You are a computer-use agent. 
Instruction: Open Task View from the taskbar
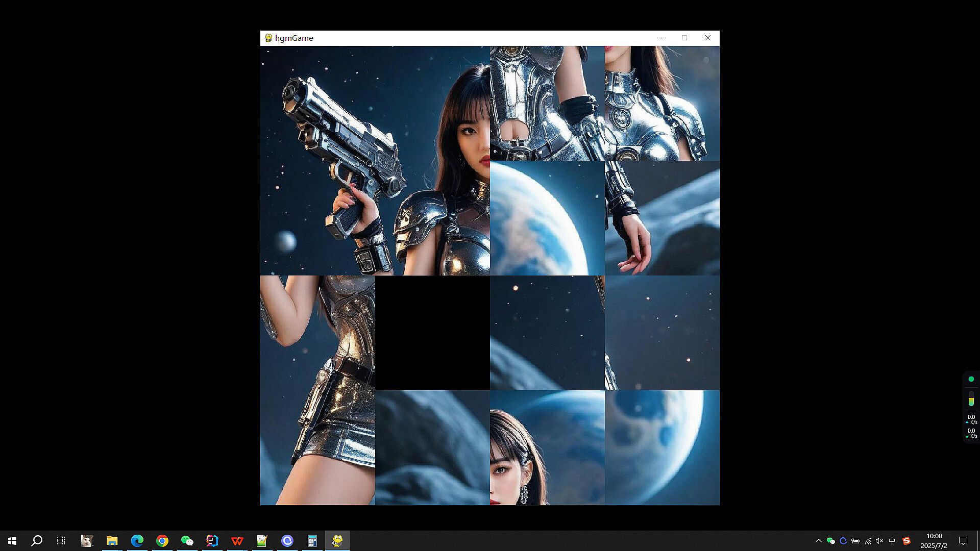click(x=61, y=541)
